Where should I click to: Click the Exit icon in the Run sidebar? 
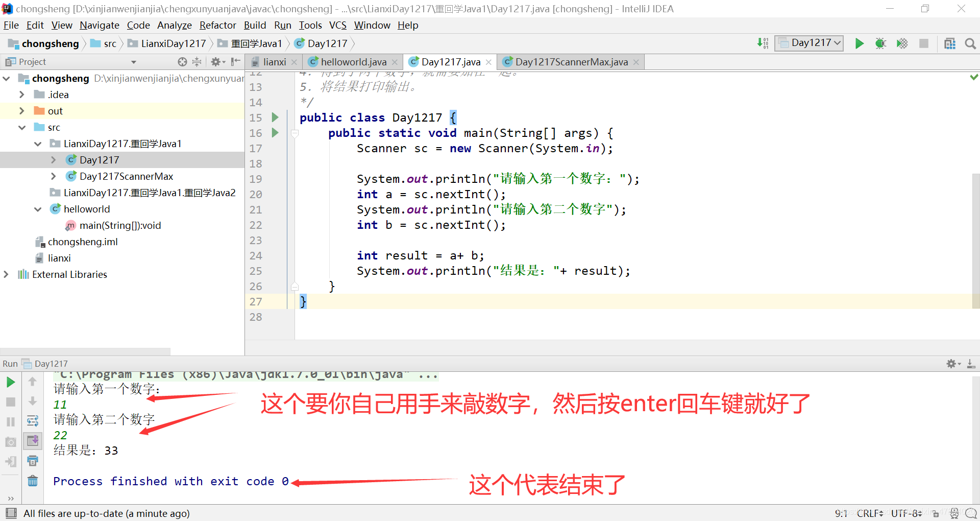click(x=10, y=462)
